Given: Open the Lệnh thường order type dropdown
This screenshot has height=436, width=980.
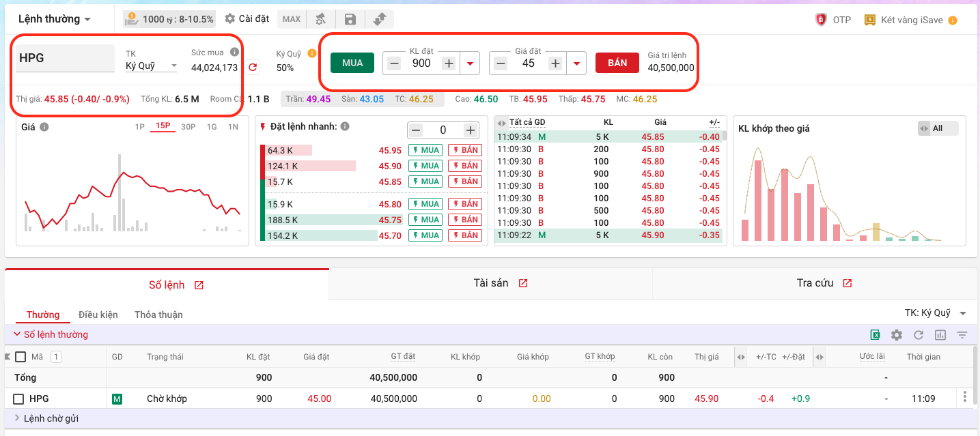Looking at the screenshot, I should (x=55, y=19).
